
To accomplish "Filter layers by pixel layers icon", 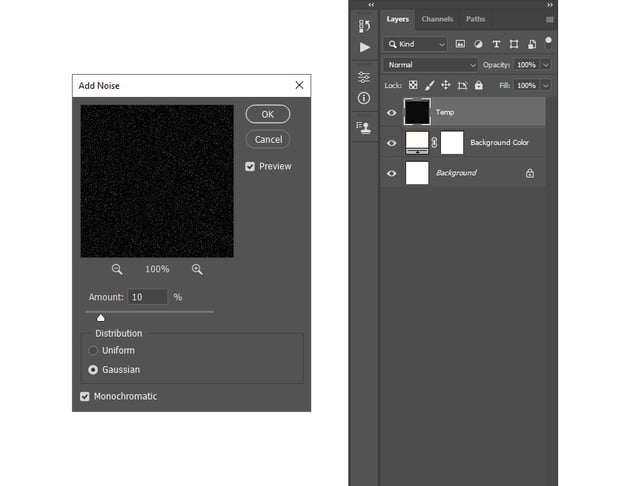I will coord(460,44).
